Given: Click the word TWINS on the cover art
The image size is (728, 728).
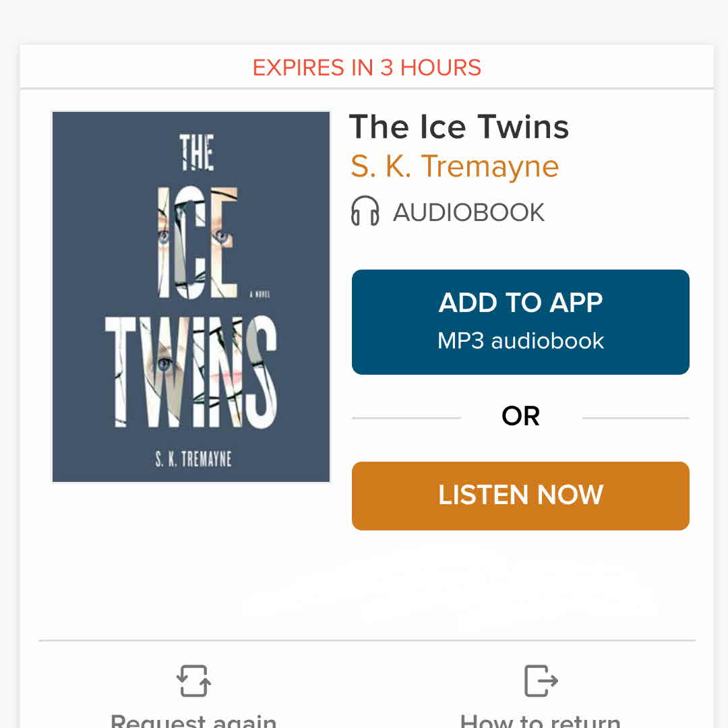Looking at the screenshot, I should (x=191, y=371).
